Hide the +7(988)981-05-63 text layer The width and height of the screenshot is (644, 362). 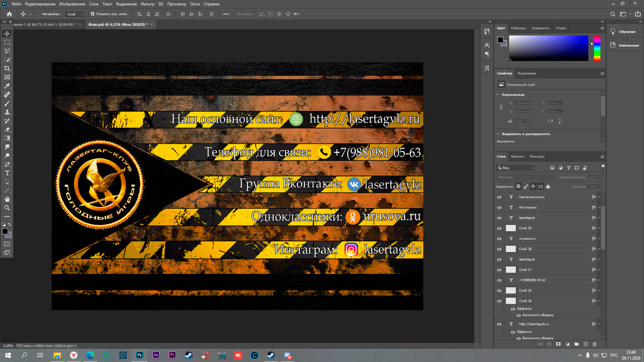tap(499, 280)
